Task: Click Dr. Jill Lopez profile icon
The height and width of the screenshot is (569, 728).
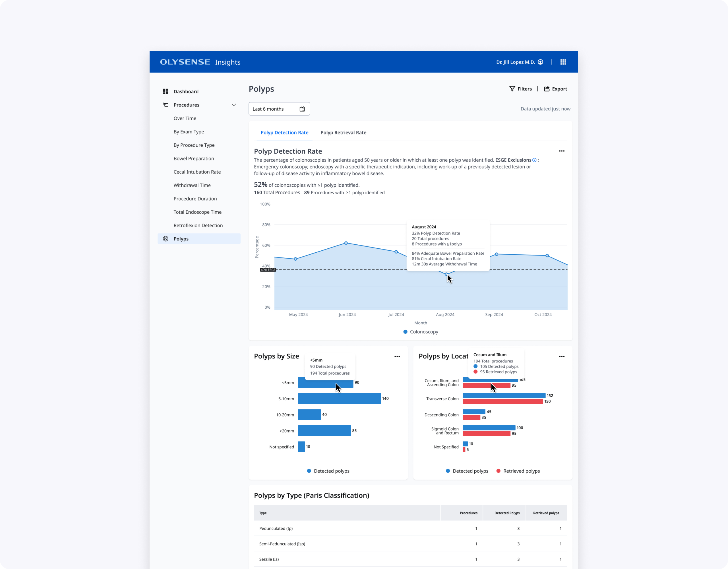Action: 541,62
